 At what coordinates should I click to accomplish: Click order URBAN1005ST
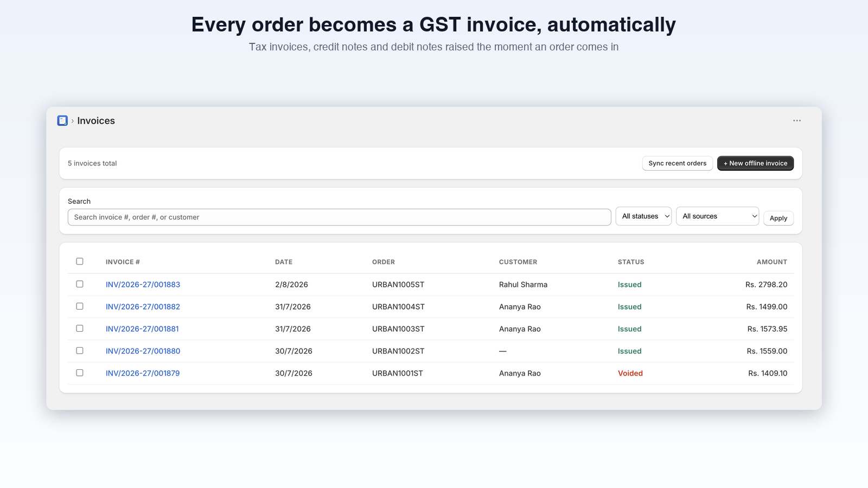(398, 285)
